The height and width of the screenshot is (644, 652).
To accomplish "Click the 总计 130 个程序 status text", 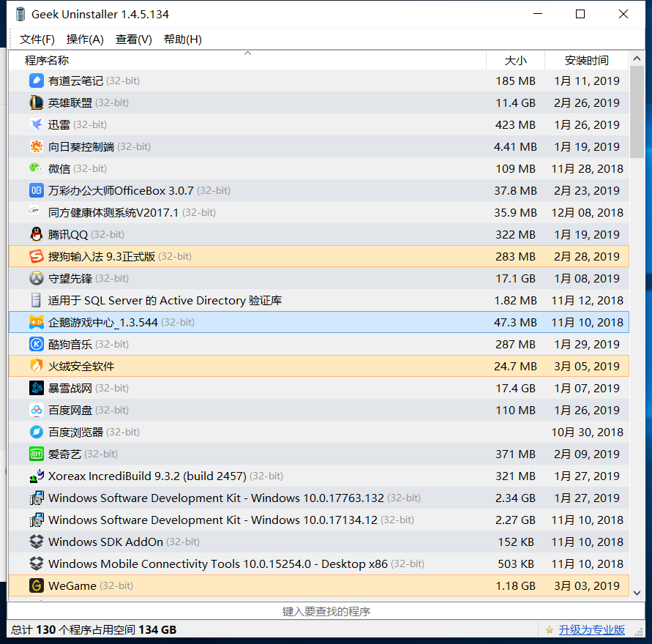I will point(94,630).
